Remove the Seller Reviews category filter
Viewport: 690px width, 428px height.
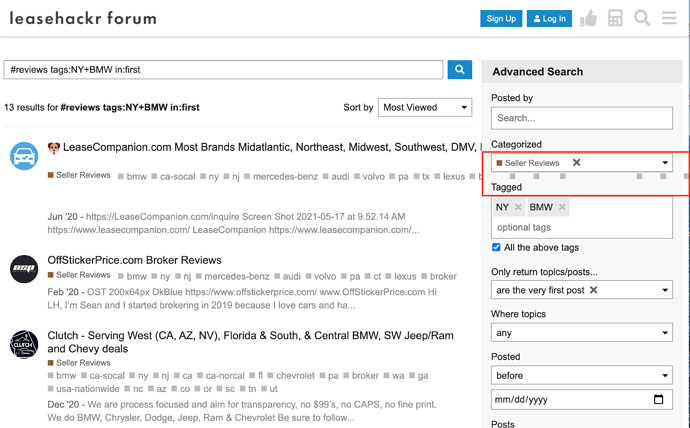point(576,162)
